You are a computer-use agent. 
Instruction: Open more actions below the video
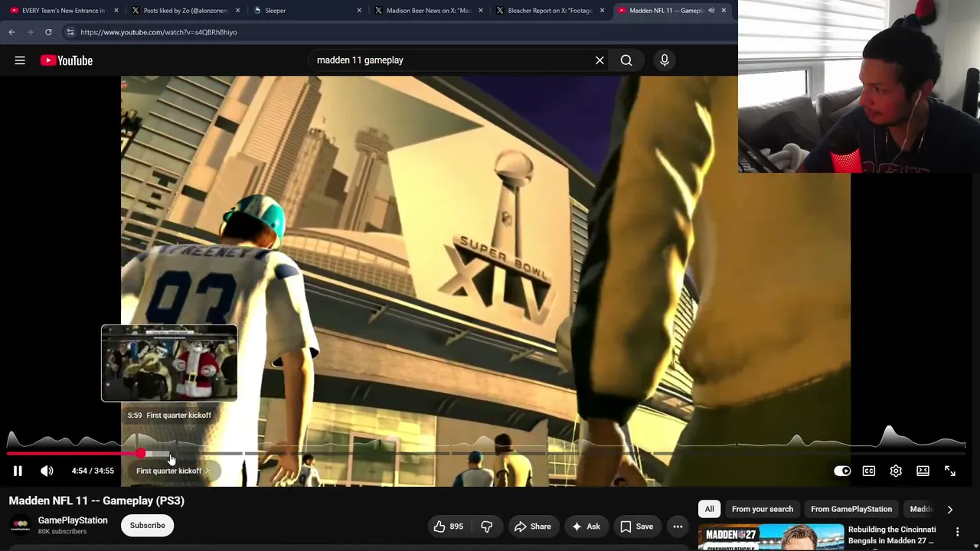(678, 527)
